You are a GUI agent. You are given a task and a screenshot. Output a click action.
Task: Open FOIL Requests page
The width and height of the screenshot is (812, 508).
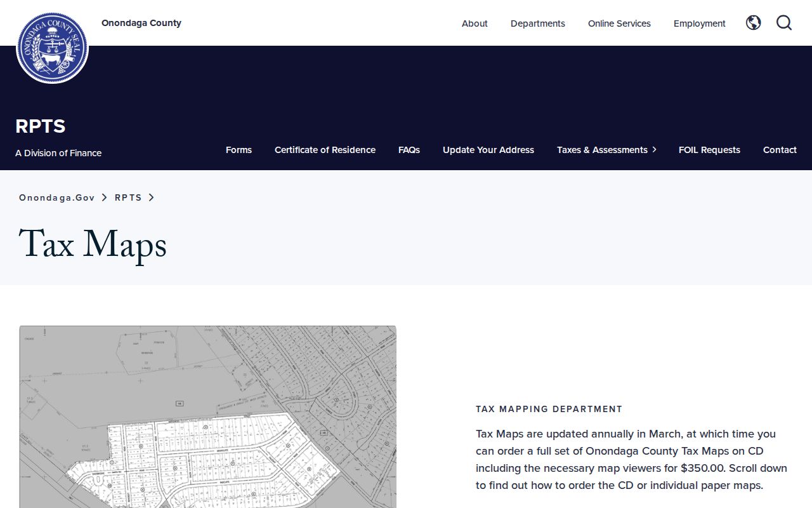click(x=709, y=150)
